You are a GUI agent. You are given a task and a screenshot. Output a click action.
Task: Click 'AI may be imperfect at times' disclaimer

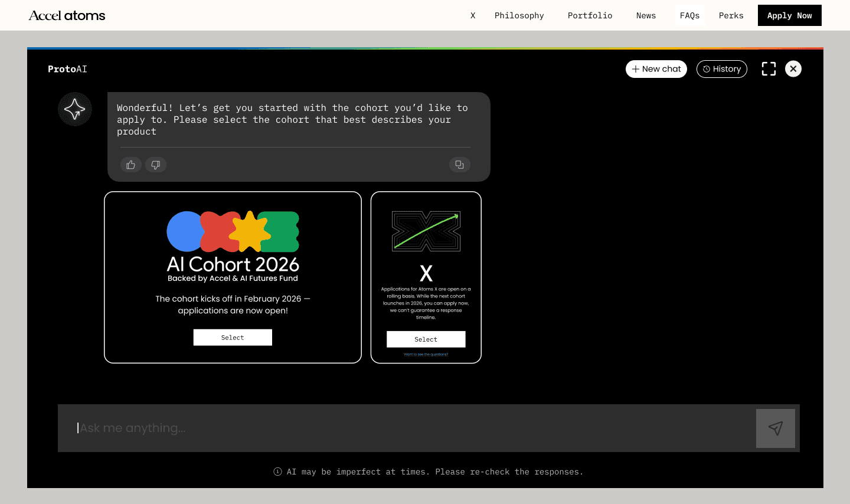click(x=435, y=472)
